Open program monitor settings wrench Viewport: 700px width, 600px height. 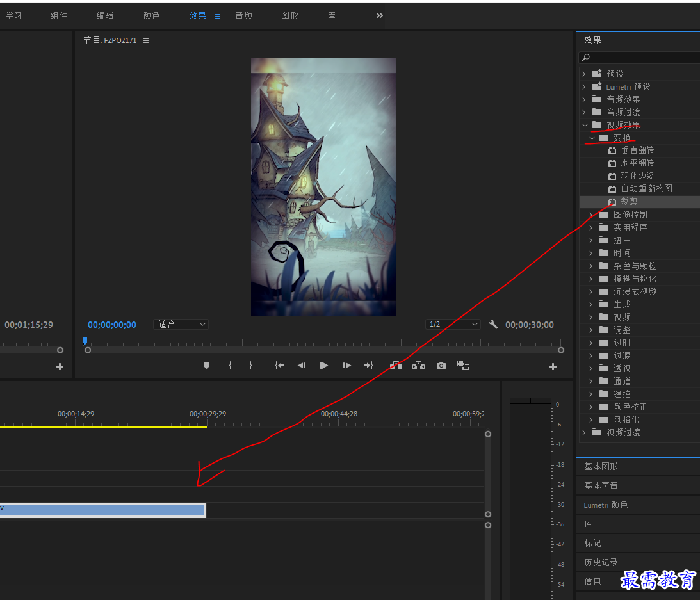pyautogui.click(x=493, y=325)
